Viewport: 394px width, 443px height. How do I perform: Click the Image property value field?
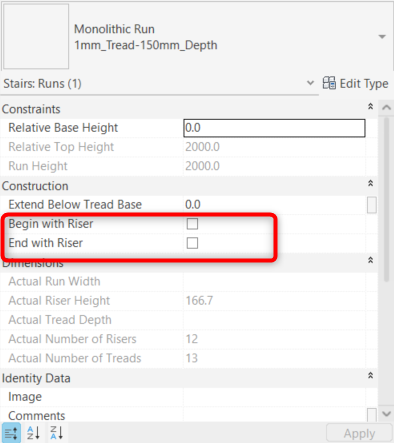point(274,397)
